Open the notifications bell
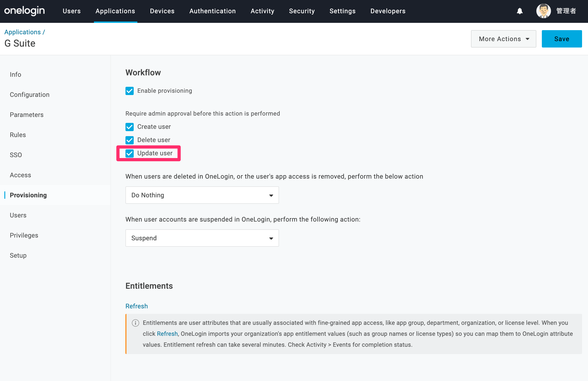This screenshot has height=381, width=588. click(520, 11)
